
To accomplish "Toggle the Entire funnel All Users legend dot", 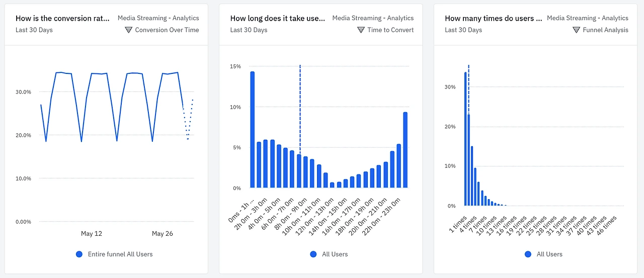I will coord(79,254).
